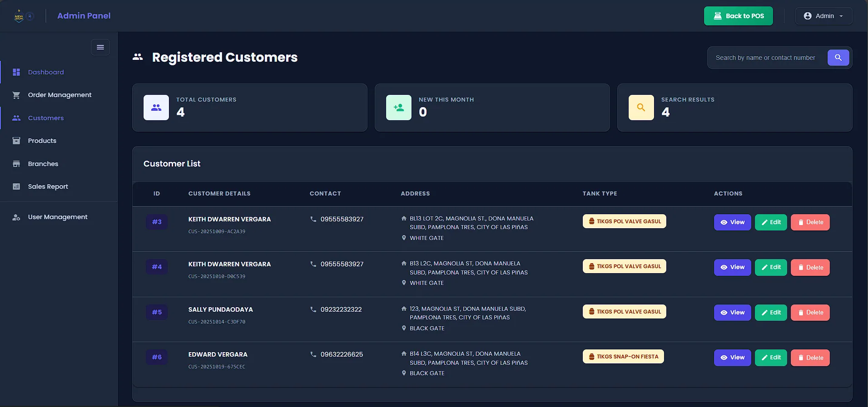Focus the search by name or contact field
The image size is (868, 407).
tap(767, 58)
